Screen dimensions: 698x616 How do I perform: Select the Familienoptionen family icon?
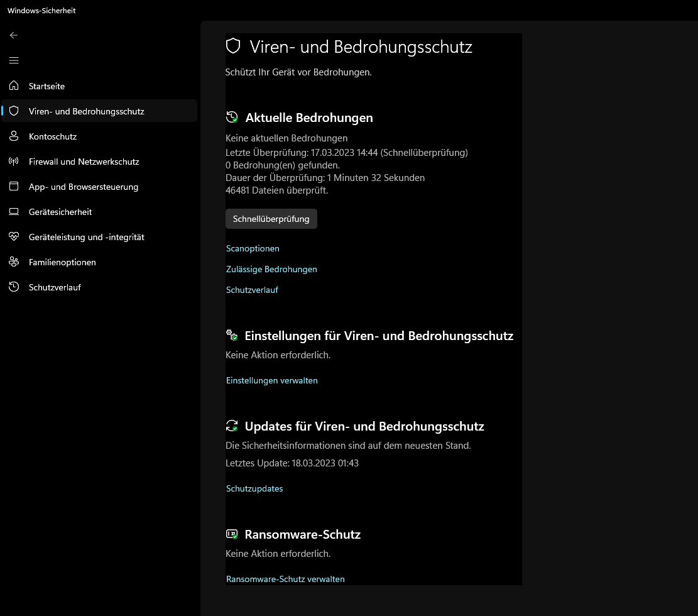pos(13,262)
